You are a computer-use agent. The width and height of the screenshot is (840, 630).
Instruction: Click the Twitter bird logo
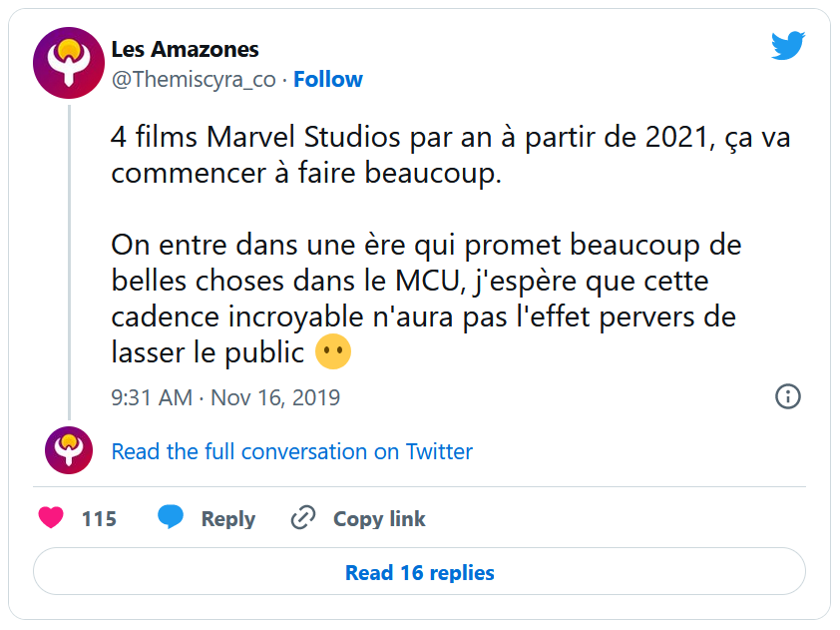[x=787, y=46]
